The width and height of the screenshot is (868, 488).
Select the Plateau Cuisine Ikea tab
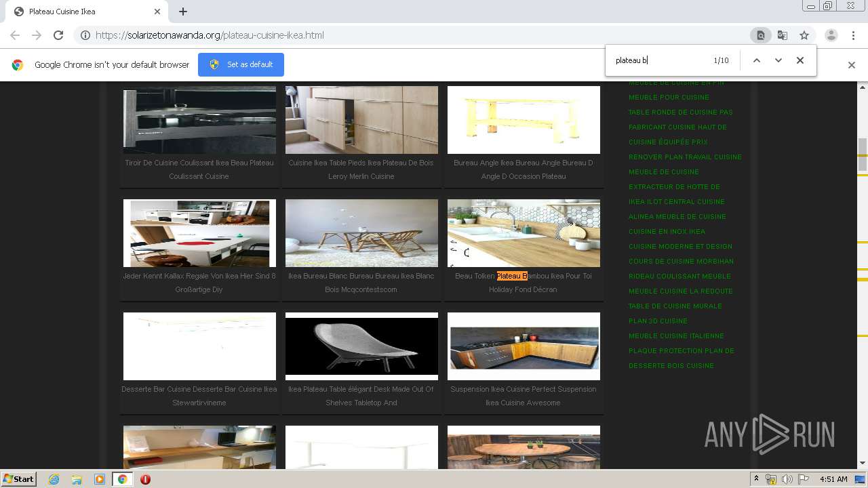pos(87,12)
